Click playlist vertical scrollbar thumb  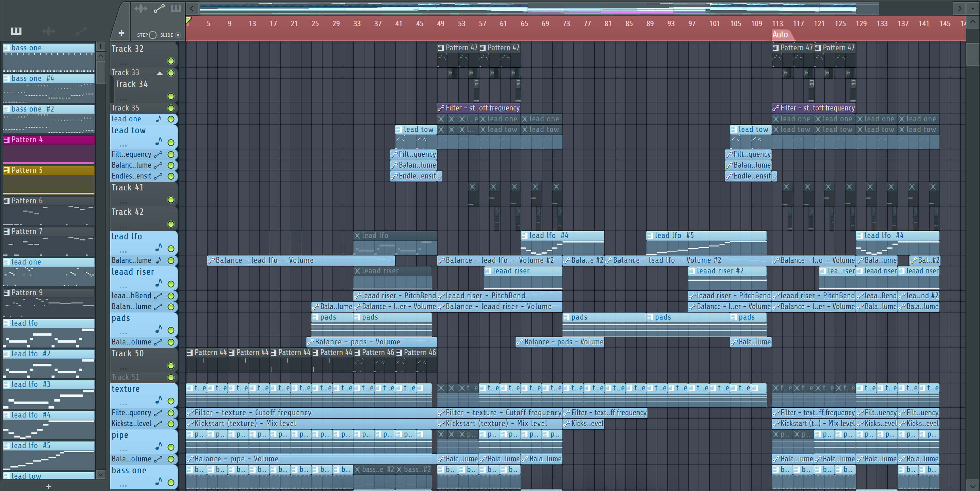tap(973, 54)
